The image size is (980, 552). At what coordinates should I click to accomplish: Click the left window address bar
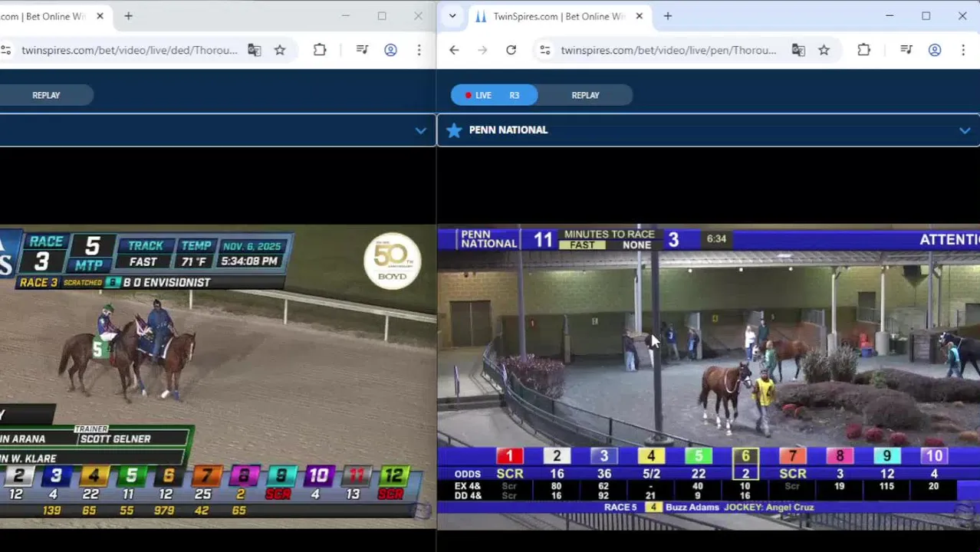(129, 51)
